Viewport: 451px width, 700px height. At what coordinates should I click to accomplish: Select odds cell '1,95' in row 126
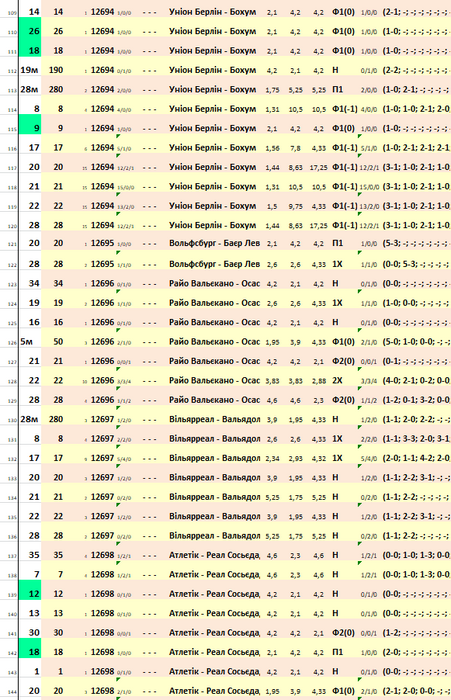point(272,342)
